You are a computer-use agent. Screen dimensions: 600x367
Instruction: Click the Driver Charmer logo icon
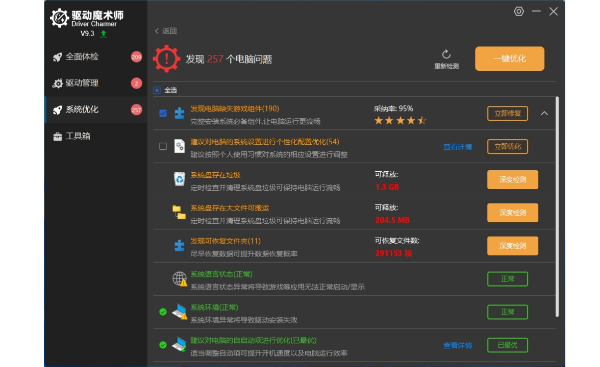(59, 18)
